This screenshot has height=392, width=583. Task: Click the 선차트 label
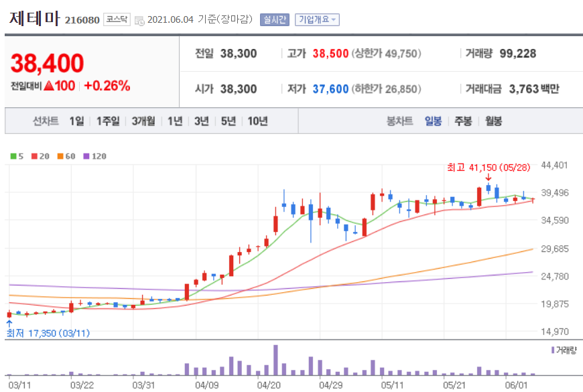tap(46, 121)
